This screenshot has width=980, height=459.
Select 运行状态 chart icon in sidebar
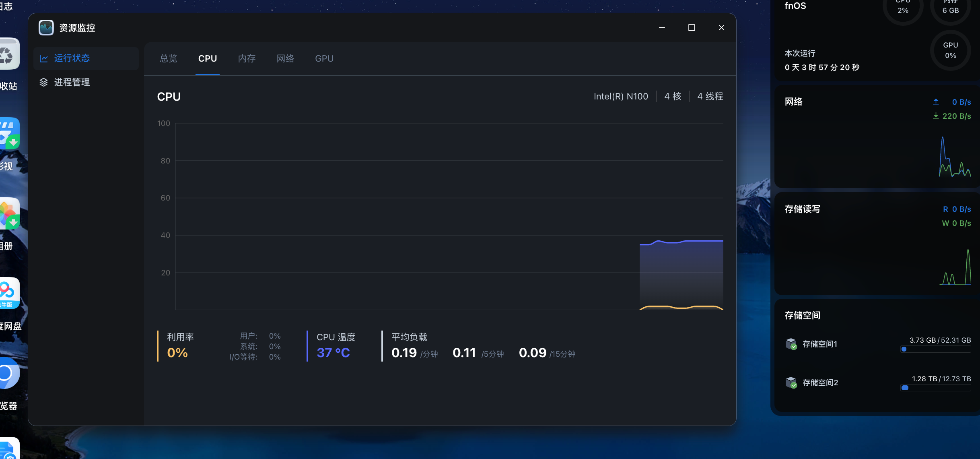pos(44,58)
